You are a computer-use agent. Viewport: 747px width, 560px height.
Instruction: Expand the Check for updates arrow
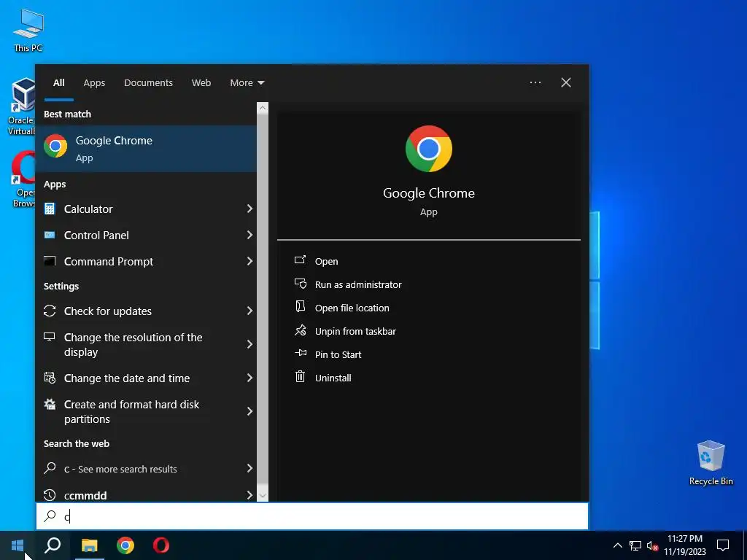click(249, 311)
